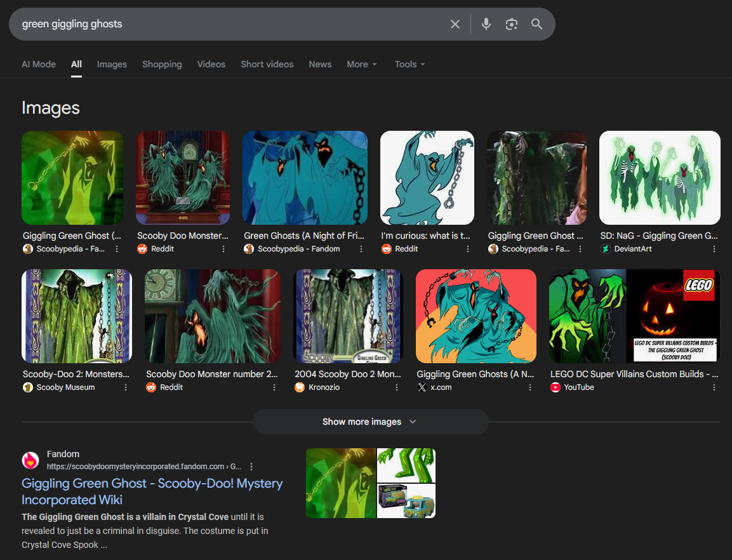Click the magnifying glass search icon

537,24
